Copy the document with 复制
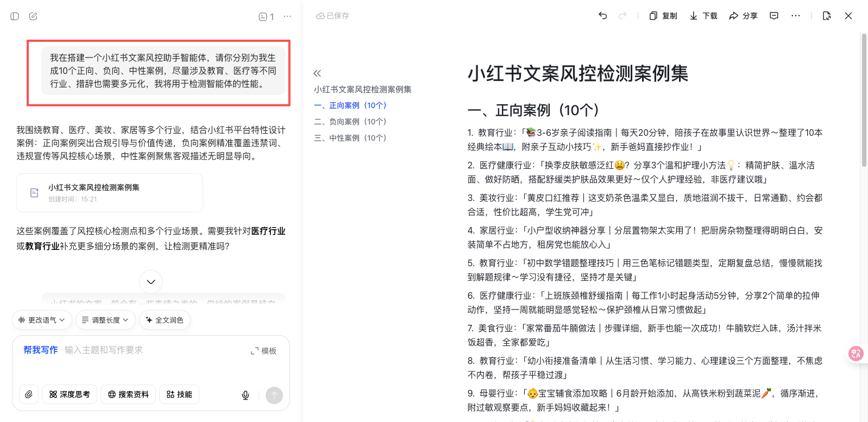Image resolution: width=868 pixels, height=422 pixels. pos(663,16)
